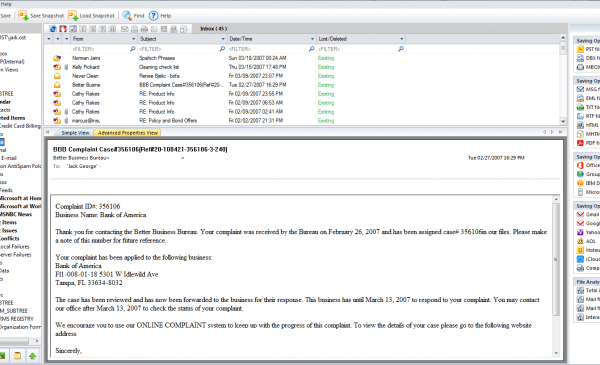This screenshot has height=365, width=600.
Task: Click the Subject filter search magnifier icon
Action: [x=222, y=49]
